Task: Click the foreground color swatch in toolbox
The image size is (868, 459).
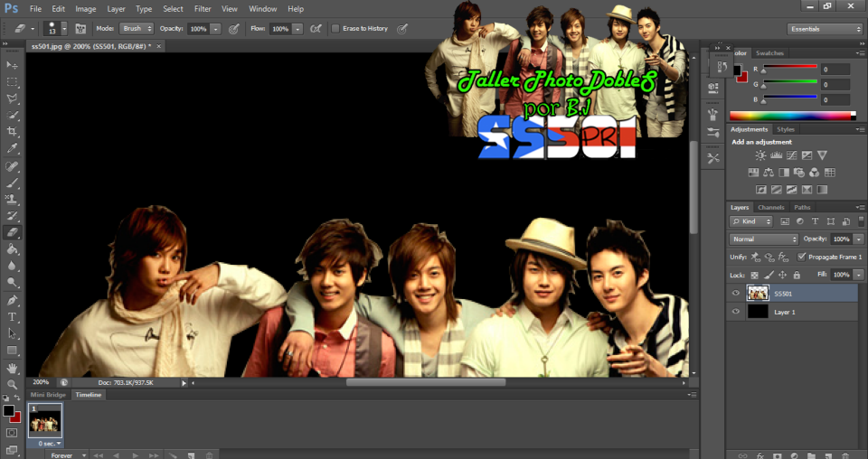Action: tap(8, 411)
